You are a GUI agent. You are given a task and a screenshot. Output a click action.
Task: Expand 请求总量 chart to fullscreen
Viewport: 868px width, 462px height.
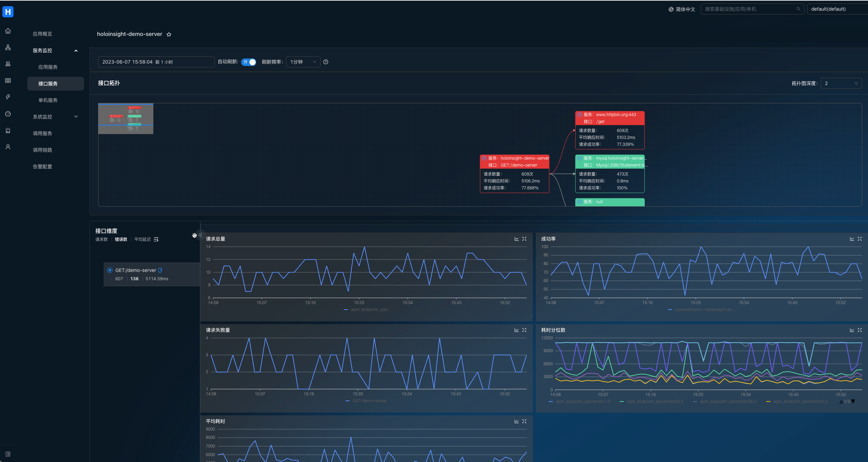point(524,239)
